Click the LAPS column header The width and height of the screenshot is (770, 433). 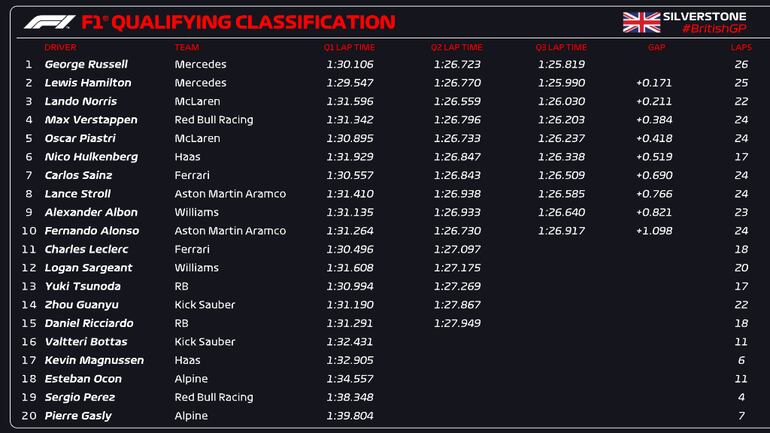[x=740, y=47]
